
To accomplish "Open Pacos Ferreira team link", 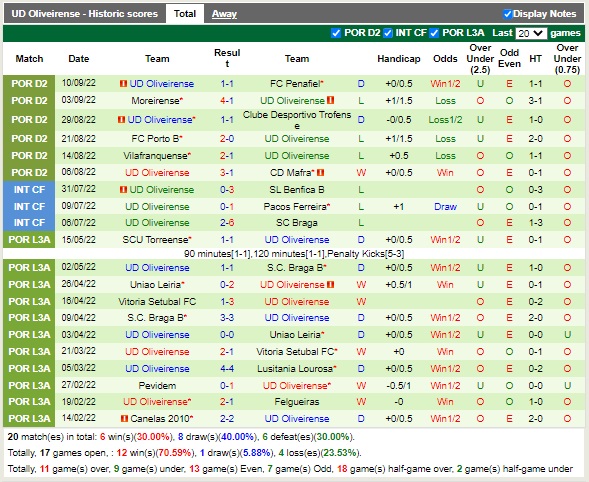I will click(x=295, y=206).
